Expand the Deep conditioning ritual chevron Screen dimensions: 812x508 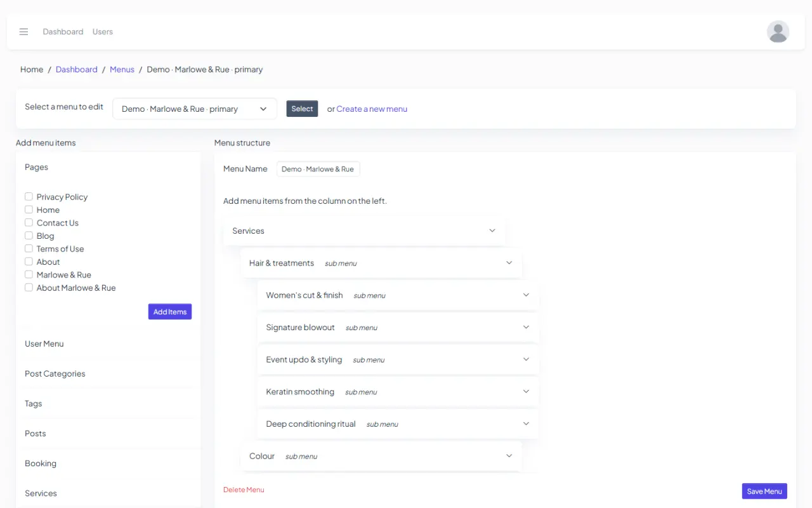tap(526, 424)
